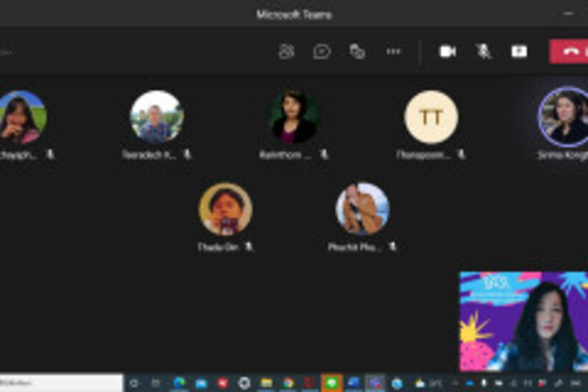Click the self-view video preview

pyautogui.click(x=523, y=321)
